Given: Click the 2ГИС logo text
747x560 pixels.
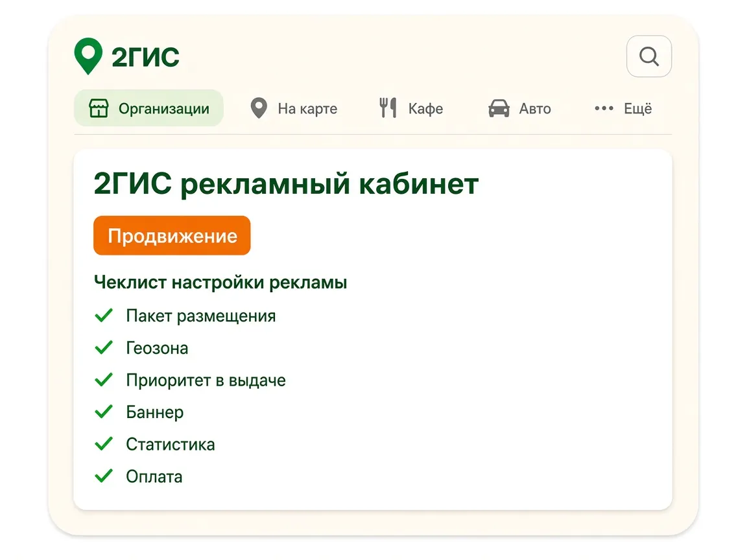Looking at the screenshot, I should point(145,57).
